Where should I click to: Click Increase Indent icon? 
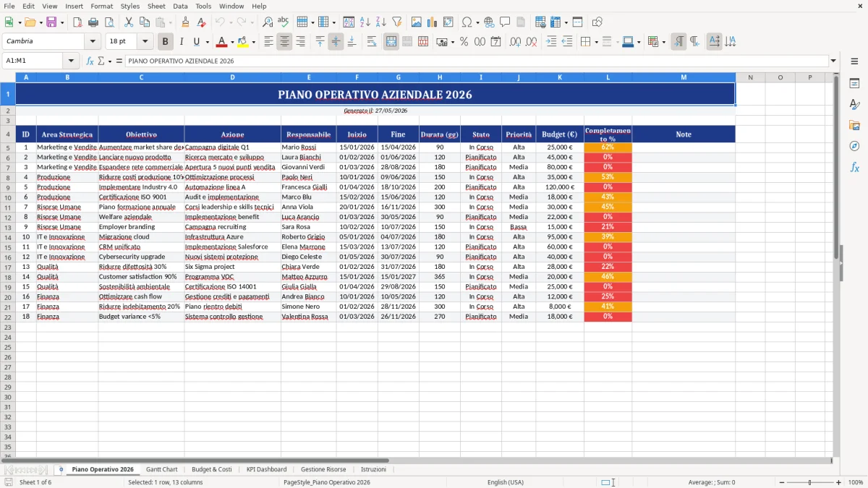pyautogui.click(x=551, y=42)
